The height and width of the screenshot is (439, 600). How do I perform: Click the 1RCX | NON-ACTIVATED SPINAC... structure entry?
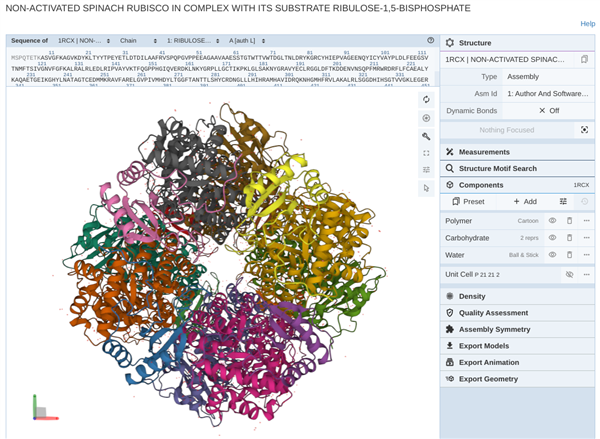click(507, 59)
